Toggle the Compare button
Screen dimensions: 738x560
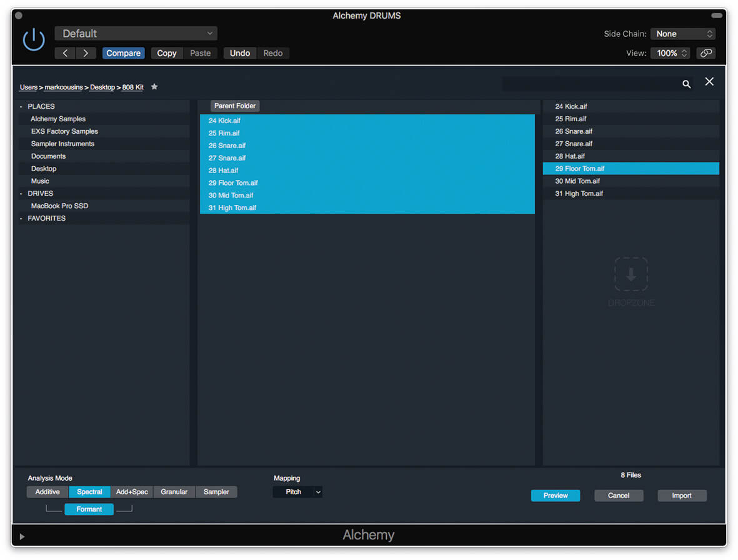tap(123, 53)
